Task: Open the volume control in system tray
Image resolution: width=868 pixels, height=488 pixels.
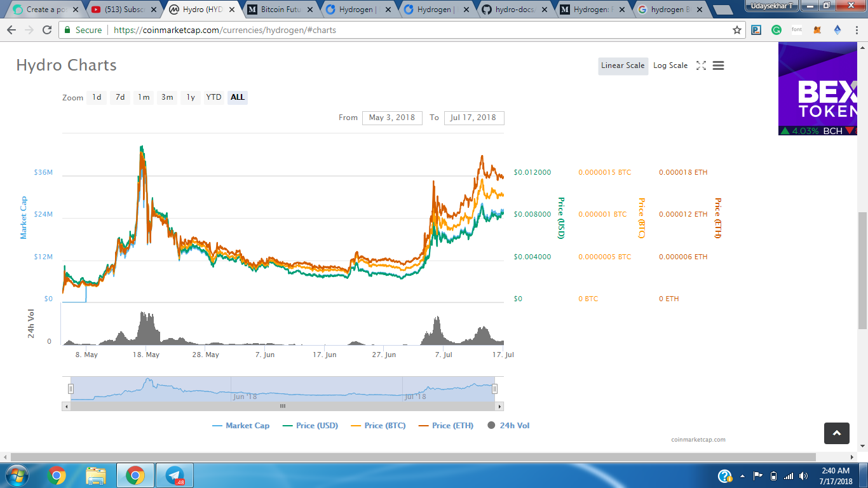Action: (804, 476)
